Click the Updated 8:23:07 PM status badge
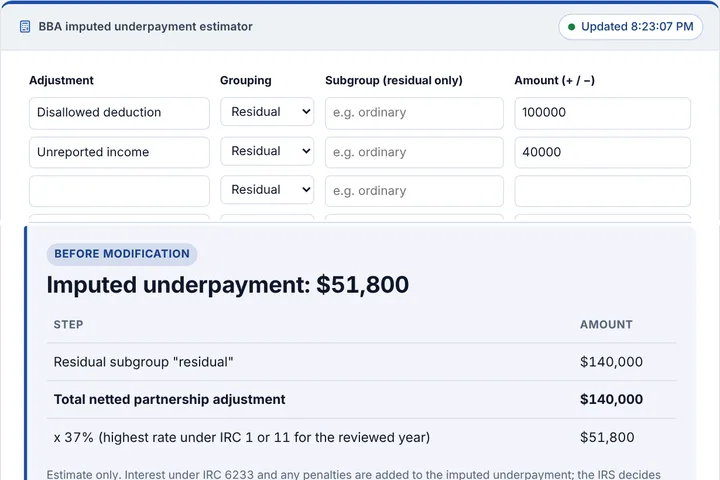The width and height of the screenshot is (720, 480). tap(630, 27)
